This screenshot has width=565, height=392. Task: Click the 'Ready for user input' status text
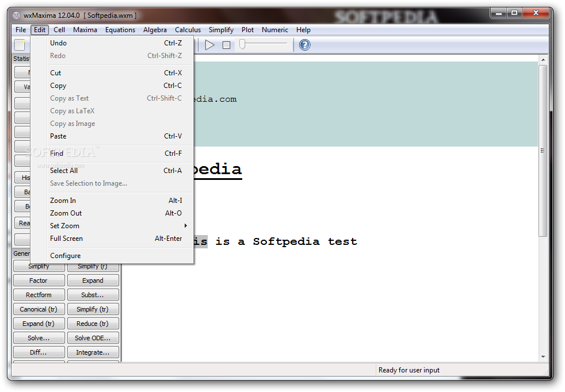click(409, 370)
